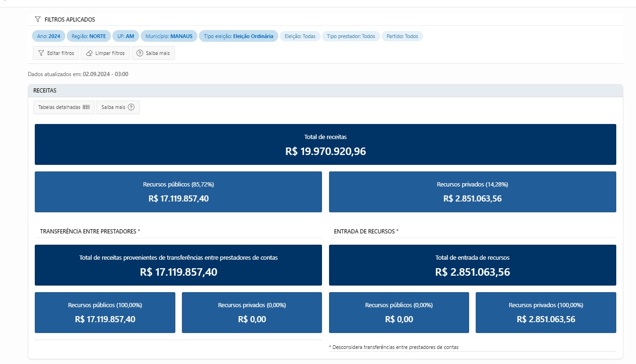Screen dimensions: 636x364
Task: Select the Região: NORTE filter chip
Action: 89,36
